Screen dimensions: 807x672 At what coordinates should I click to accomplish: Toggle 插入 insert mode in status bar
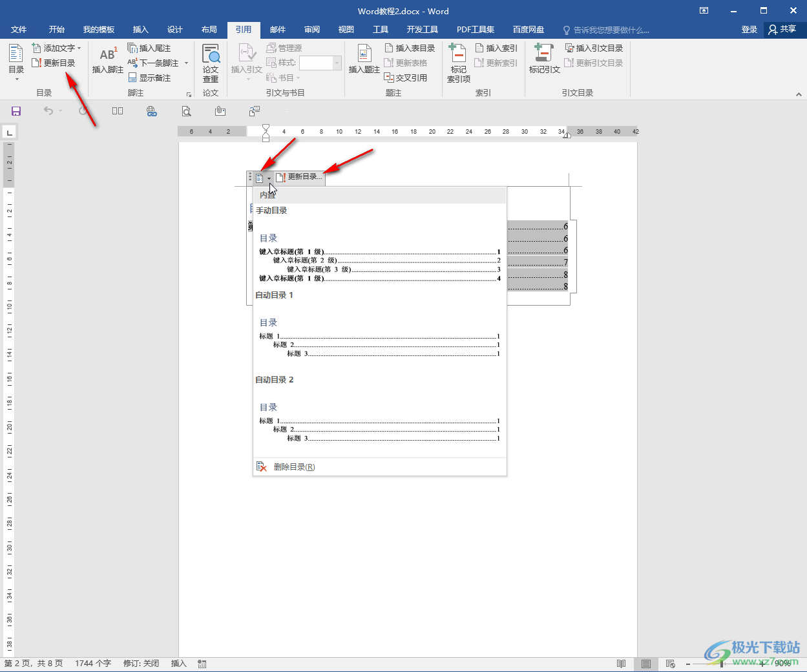(178, 664)
